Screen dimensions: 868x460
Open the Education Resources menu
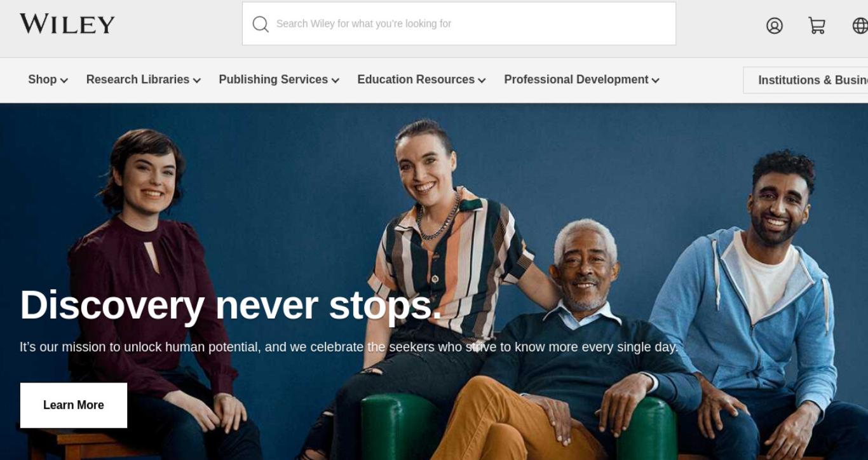tap(422, 79)
